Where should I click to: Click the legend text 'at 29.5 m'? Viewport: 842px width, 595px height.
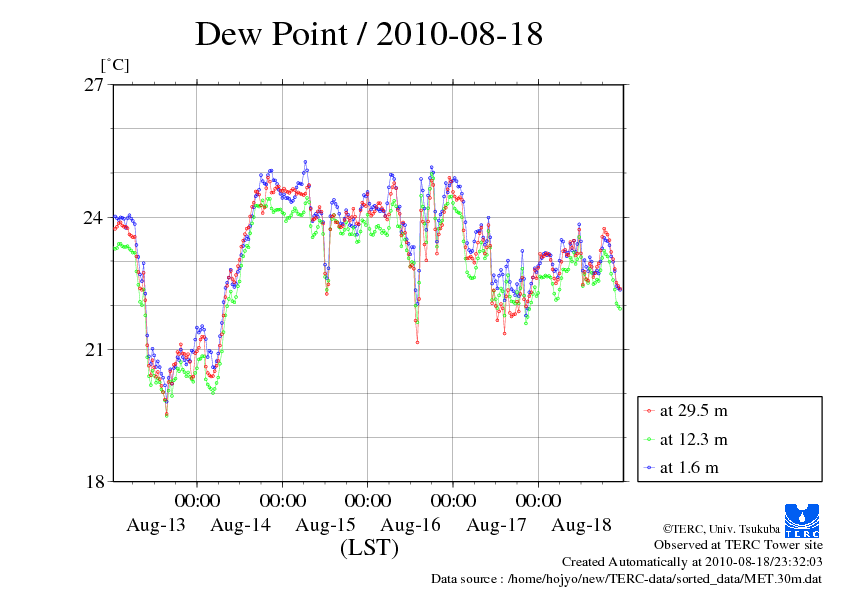[x=693, y=411]
